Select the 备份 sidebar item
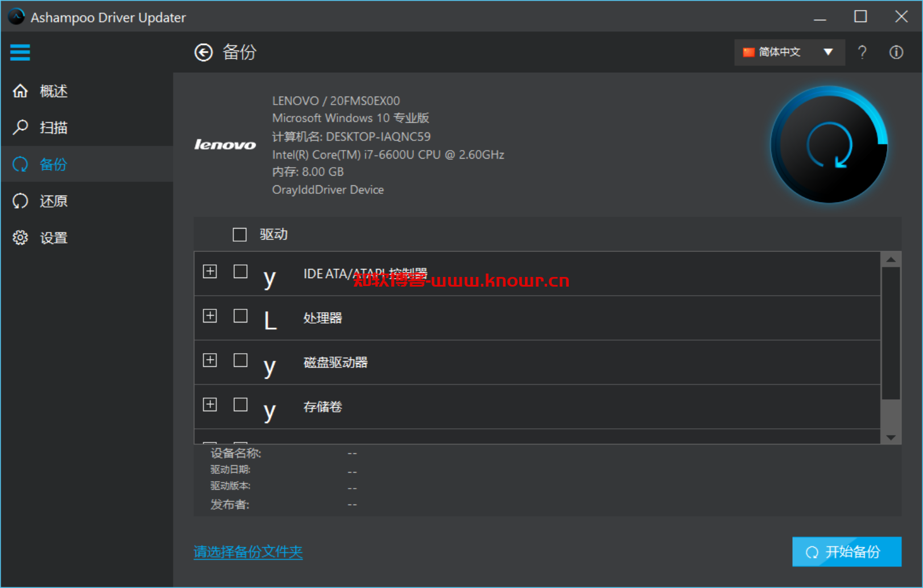 click(x=87, y=164)
